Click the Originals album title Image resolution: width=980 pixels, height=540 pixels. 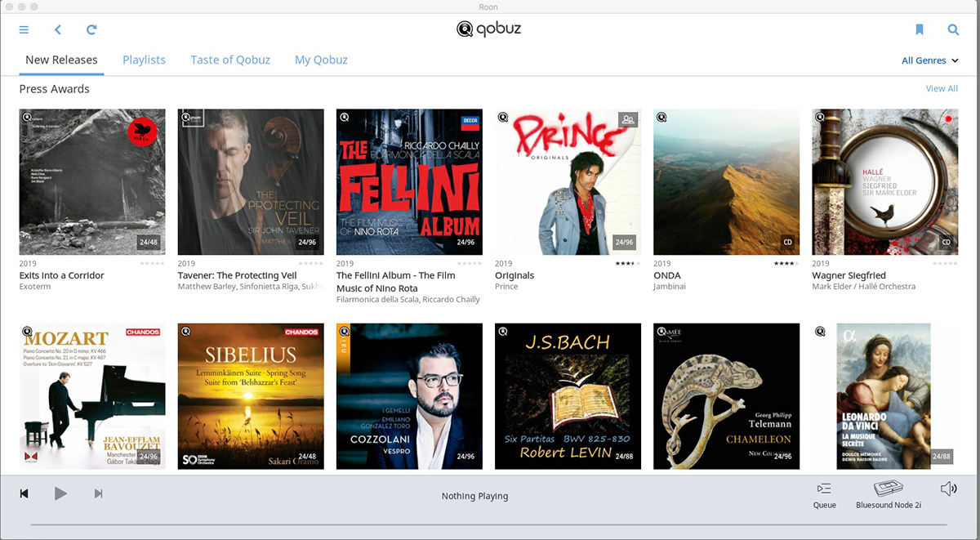[x=514, y=275]
